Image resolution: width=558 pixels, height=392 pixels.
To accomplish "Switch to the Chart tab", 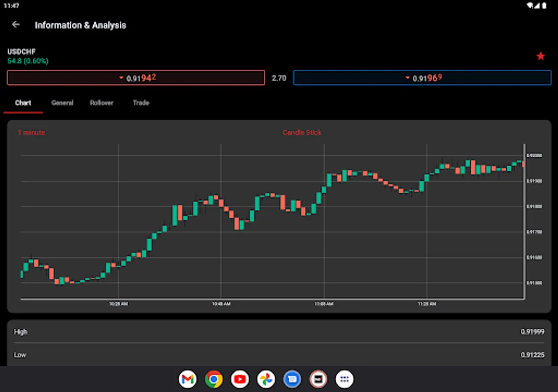I will [23, 103].
